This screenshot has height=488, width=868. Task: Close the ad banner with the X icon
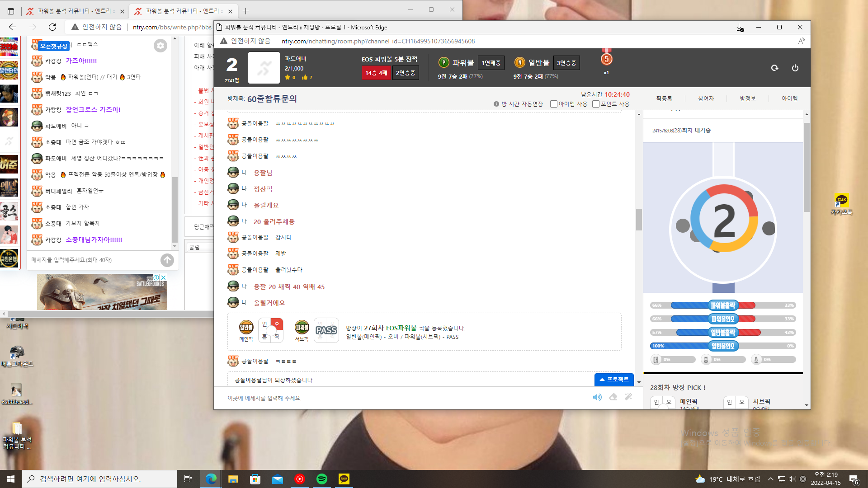point(164,277)
